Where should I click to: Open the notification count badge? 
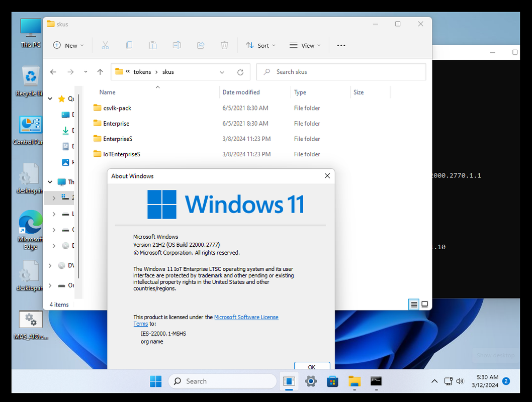(x=506, y=381)
